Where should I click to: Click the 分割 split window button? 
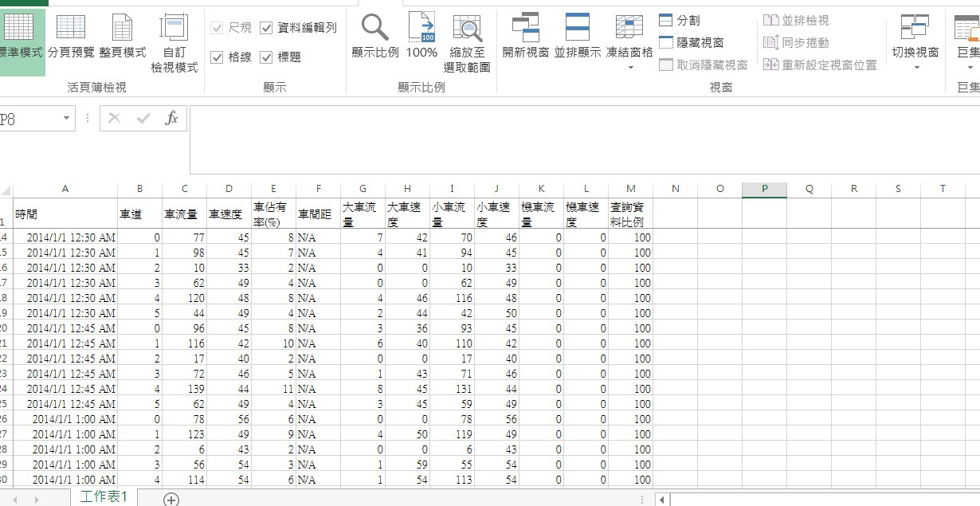680,20
